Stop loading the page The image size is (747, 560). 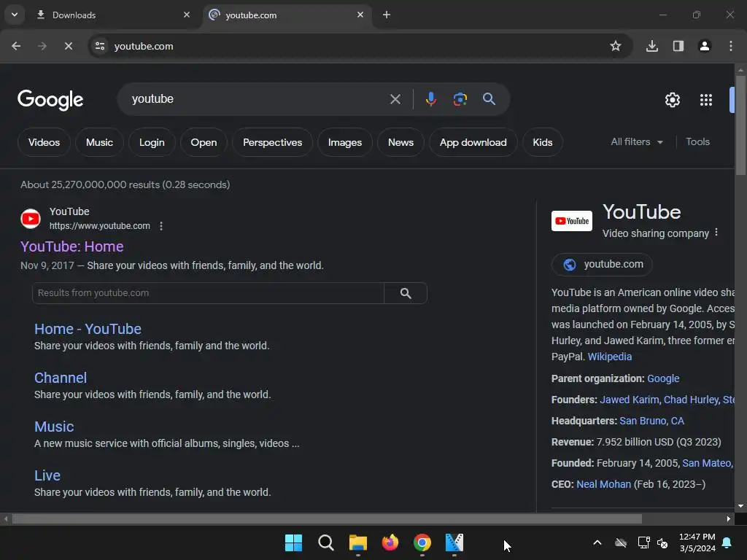(x=69, y=46)
